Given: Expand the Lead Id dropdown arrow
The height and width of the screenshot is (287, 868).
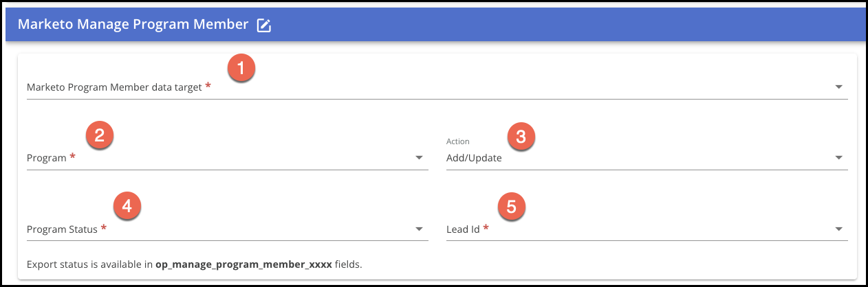Looking at the screenshot, I should [x=838, y=229].
